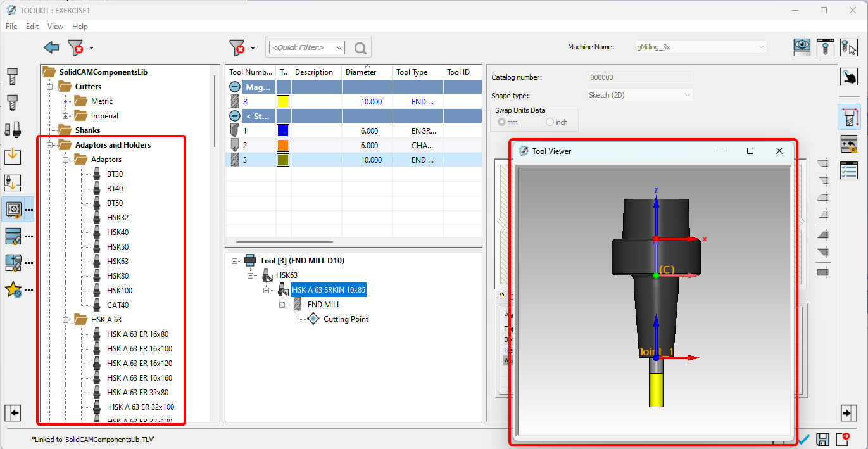Select the HSK A 63 ER 32x80 holder
Viewport: 868px width, 449px height.
coord(137,393)
